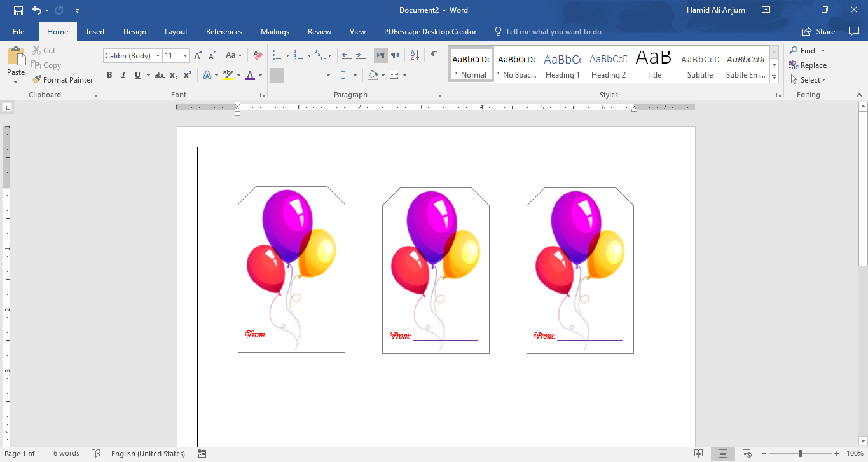868x462 pixels.
Task: Apply strikethrough formatting
Action: [158, 75]
